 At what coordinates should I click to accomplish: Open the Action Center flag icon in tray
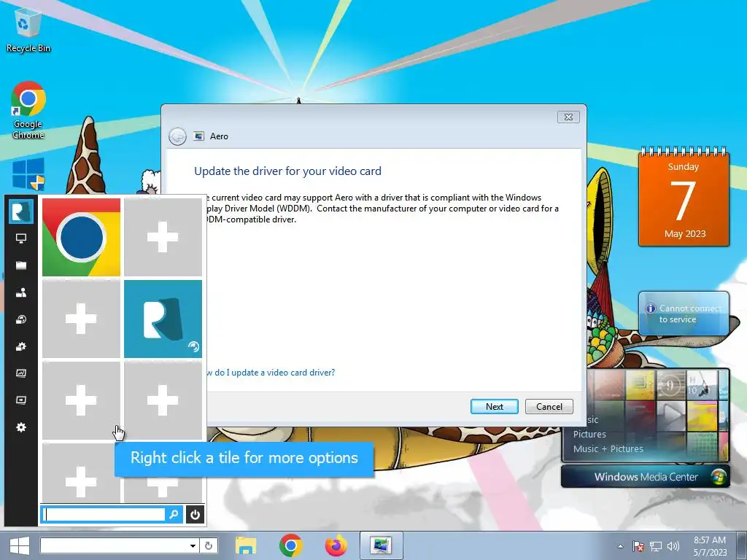(638, 546)
